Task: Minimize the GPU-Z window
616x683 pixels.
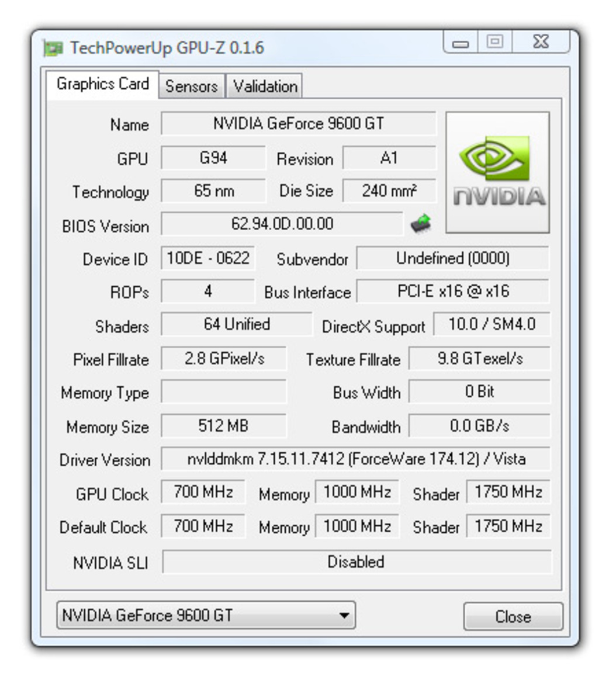Action: point(461,43)
